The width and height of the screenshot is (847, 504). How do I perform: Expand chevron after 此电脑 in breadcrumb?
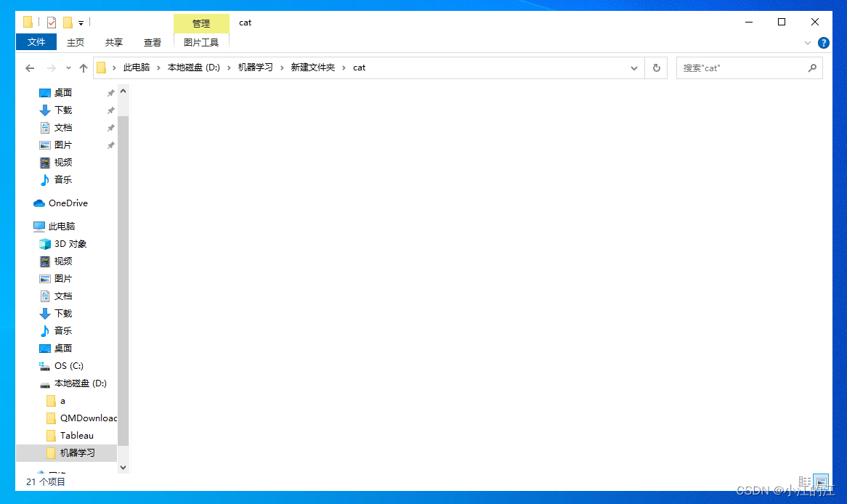158,68
